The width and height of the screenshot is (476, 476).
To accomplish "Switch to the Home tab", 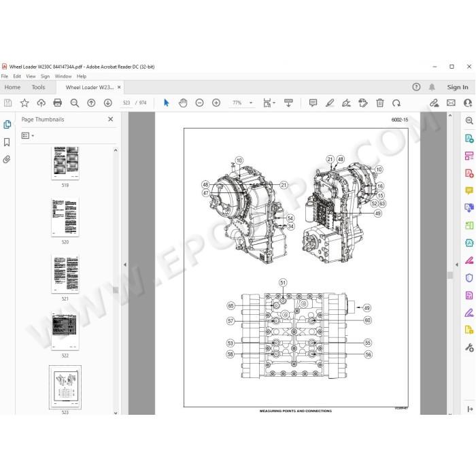I will [x=12, y=87].
